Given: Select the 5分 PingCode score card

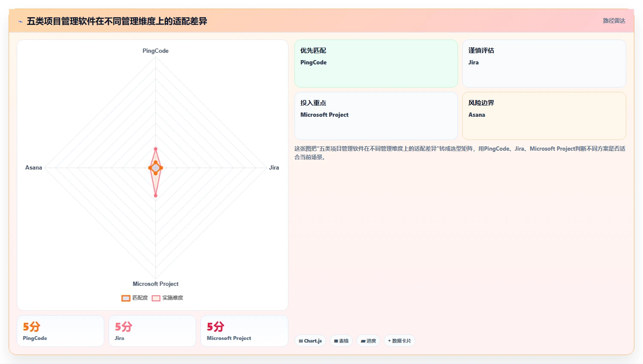Looking at the screenshot, I should click(61, 331).
